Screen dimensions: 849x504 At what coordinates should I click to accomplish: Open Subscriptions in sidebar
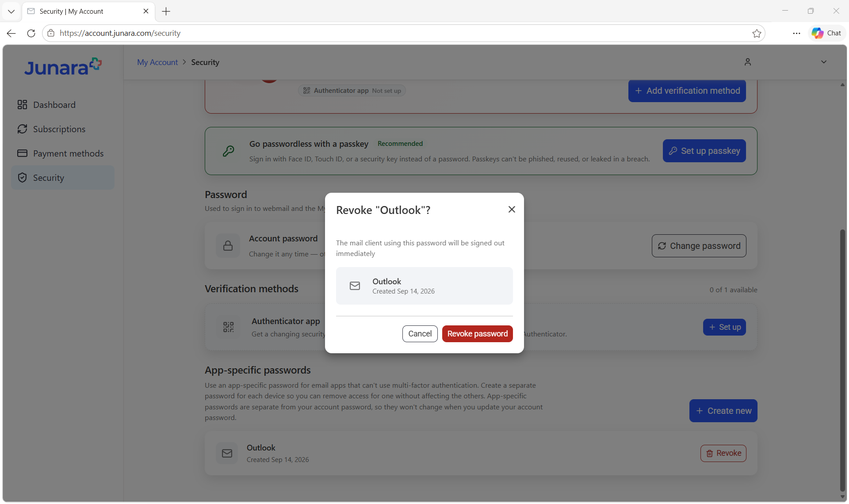pyautogui.click(x=63, y=129)
